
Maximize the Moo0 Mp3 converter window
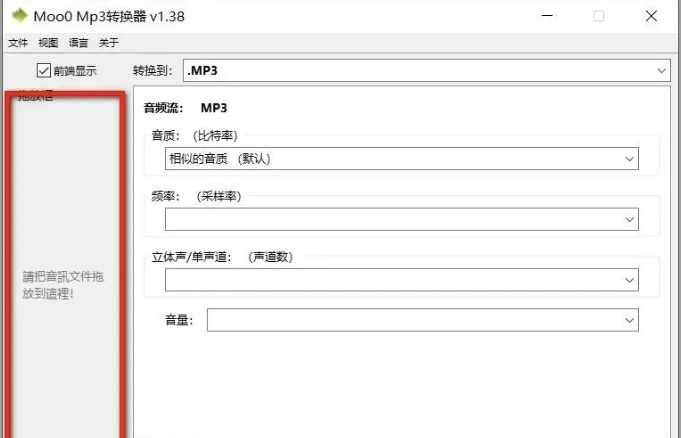(x=599, y=17)
